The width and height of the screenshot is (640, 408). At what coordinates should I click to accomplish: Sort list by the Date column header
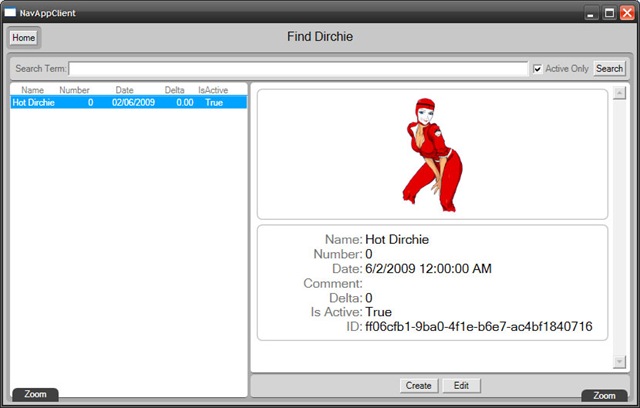tap(124, 90)
